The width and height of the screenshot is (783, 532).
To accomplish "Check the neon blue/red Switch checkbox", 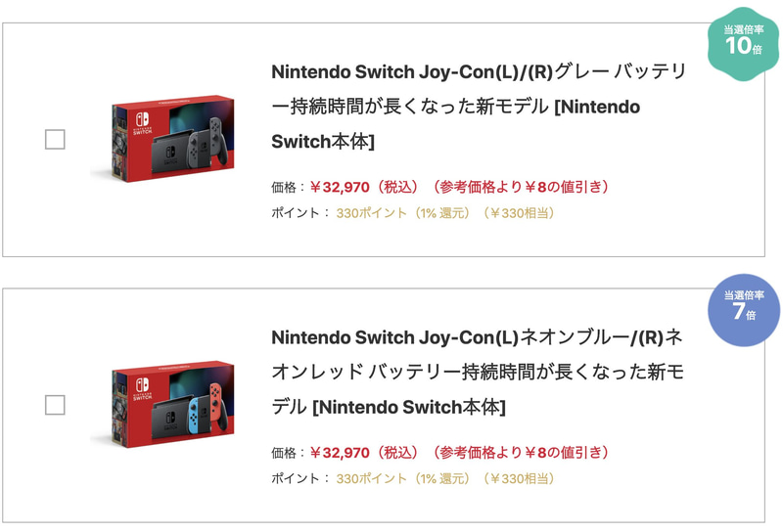I will click(x=55, y=405).
